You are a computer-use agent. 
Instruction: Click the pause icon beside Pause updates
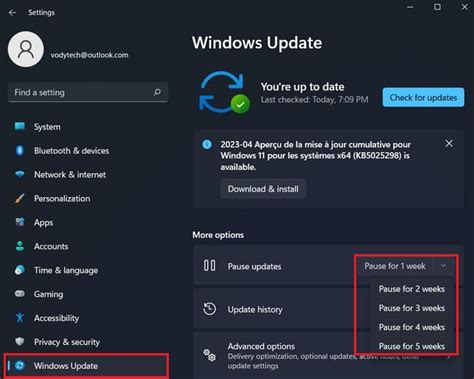pyautogui.click(x=209, y=266)
